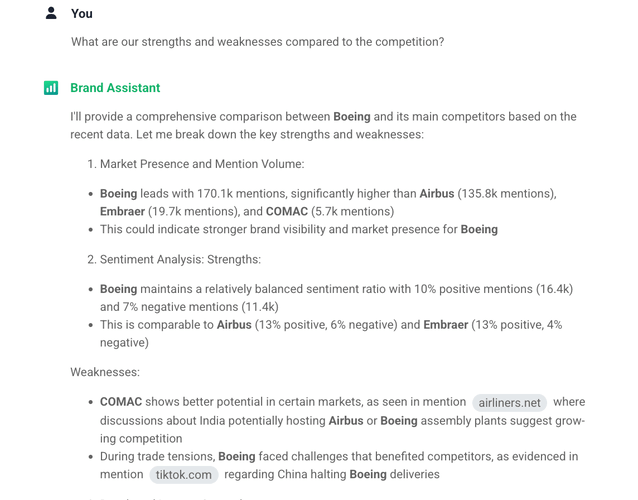Click the bold "Embraer" in 19.7k mentions line
Image resolution: width=638 pixels, height=500 pixels.
click(123, 212)
